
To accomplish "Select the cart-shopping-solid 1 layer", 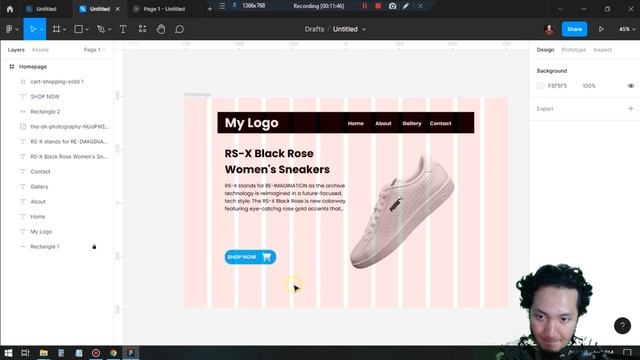I will point(56,82).
